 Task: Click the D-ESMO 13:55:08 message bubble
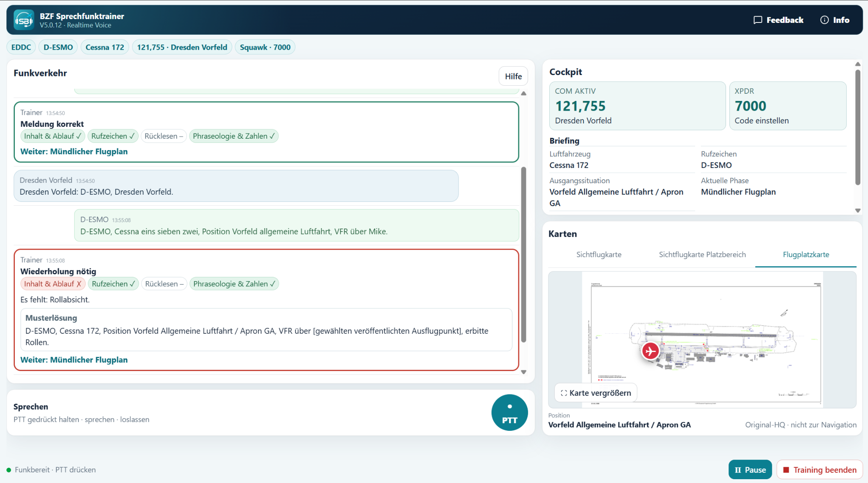tap(297, 225)
